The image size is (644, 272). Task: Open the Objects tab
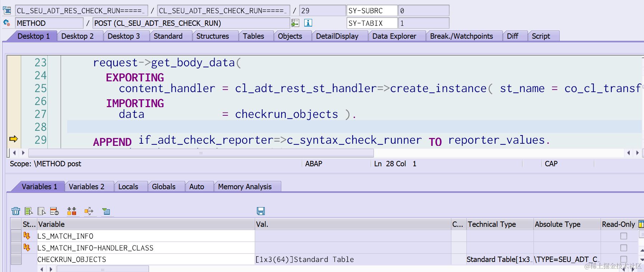(x=290, y=36)
